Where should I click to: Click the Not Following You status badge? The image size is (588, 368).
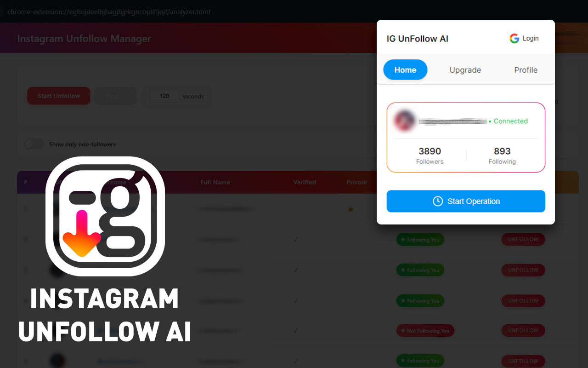click(425, 331)
